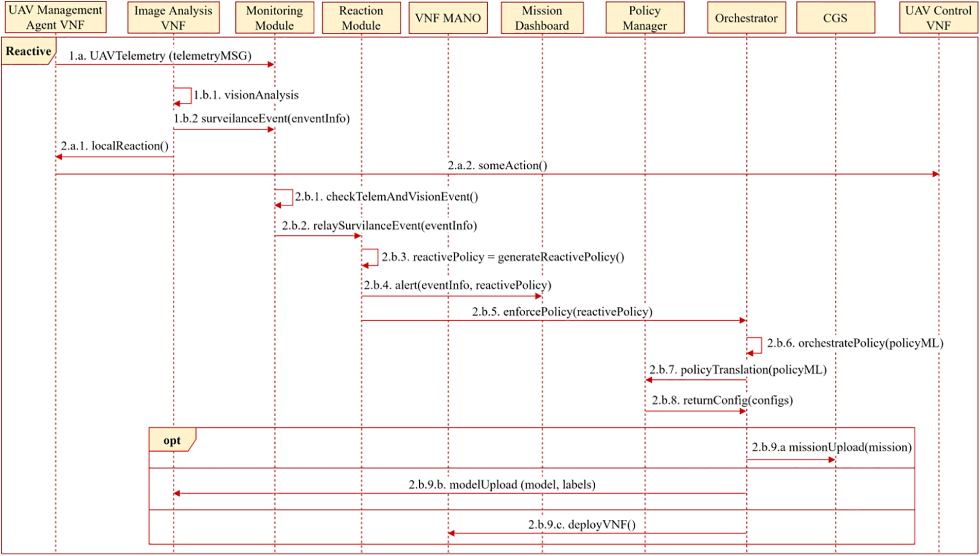Select the 2.b.9.b. modelUpload message label
This screenshot has width=980, height=556.
(x=502, y=484)
